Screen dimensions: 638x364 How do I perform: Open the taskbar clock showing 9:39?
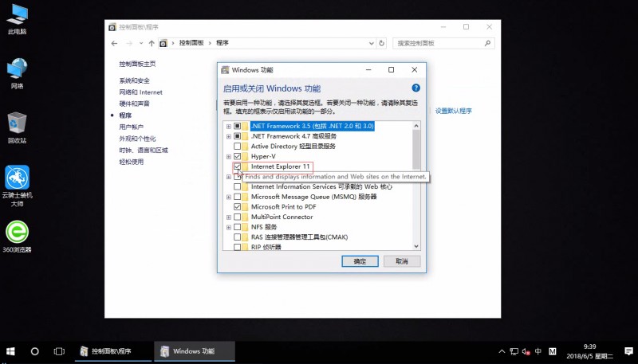(589, 351)
